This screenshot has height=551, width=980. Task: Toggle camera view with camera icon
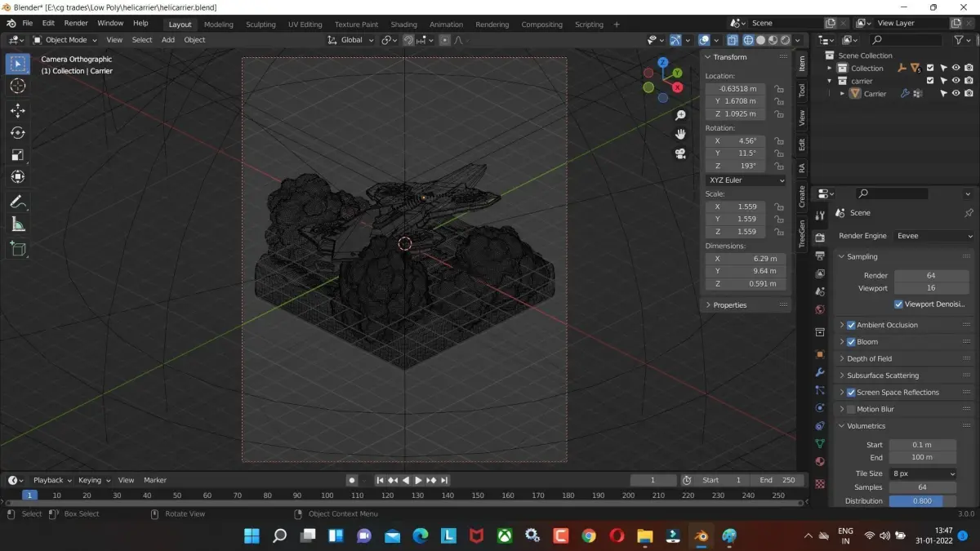point(680,153)
